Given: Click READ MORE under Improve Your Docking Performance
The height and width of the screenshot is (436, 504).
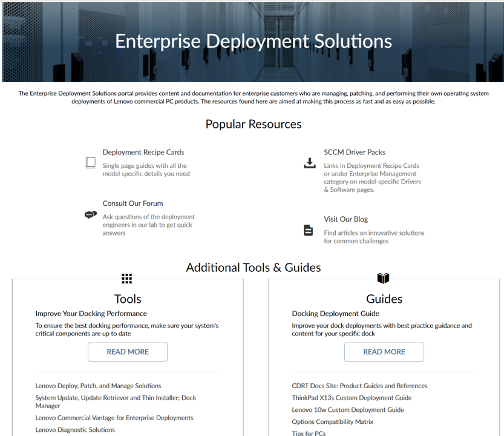Looking at the screenshot, I should pyautogui.click(x=128, y=352).
